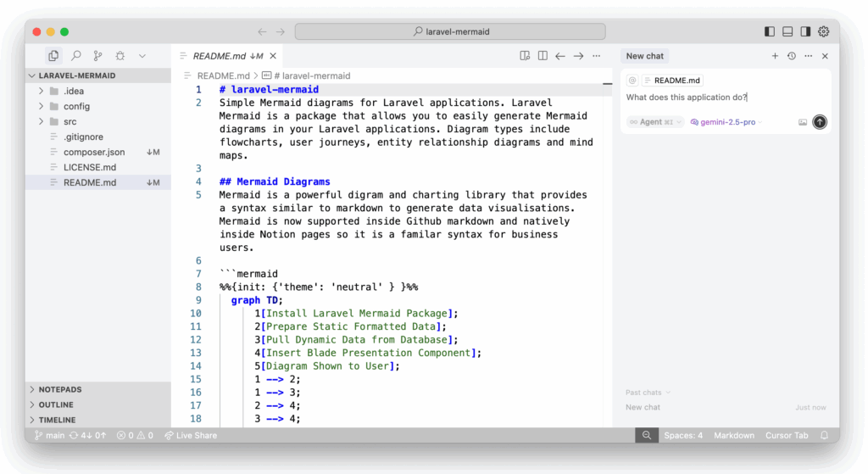Expand the Past chats dropdown
The width and height of the screenshot is (868, 474).
click(x=648, y=392)
